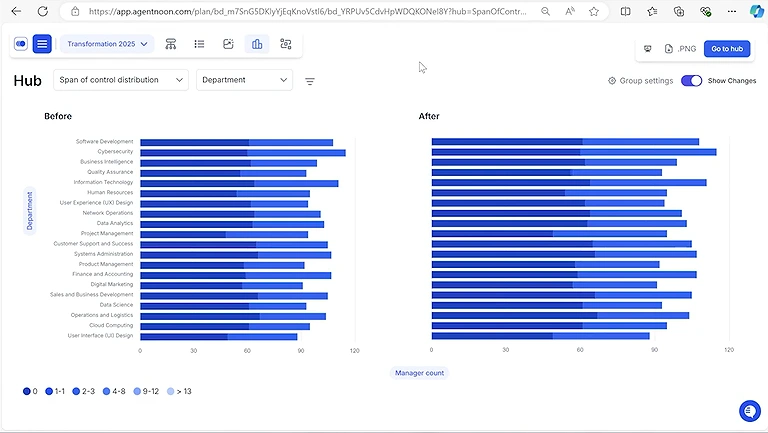Toggle legend item > 13
The image size is (768, 433).
tap(179, 391)
